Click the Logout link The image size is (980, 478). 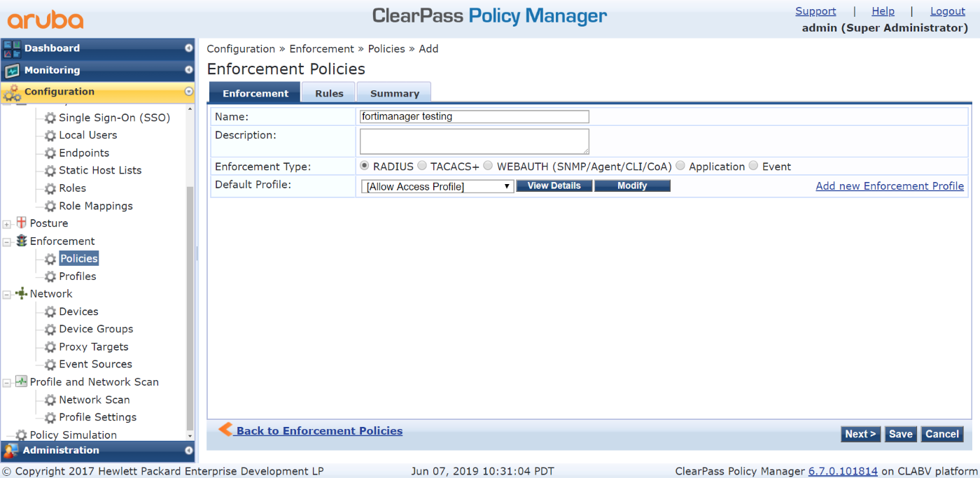click(948, 11)
